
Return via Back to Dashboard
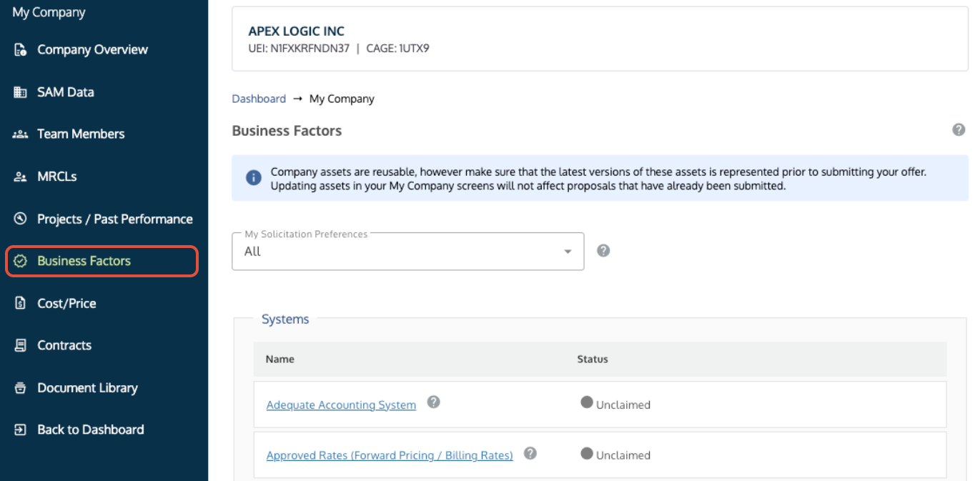pos(91,430)
